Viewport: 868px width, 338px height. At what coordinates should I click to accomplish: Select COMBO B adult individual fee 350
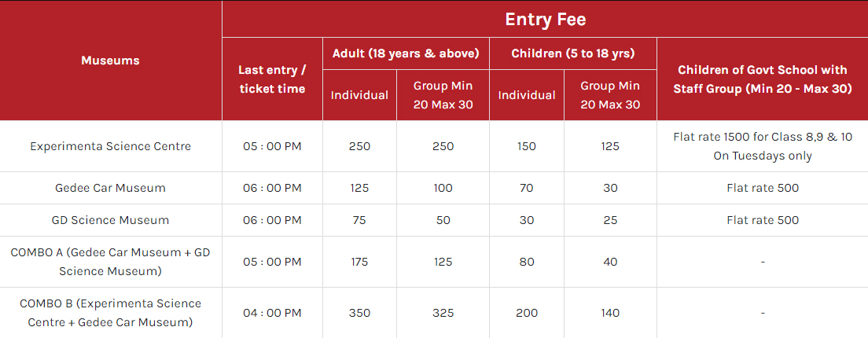tap(359, 313)
